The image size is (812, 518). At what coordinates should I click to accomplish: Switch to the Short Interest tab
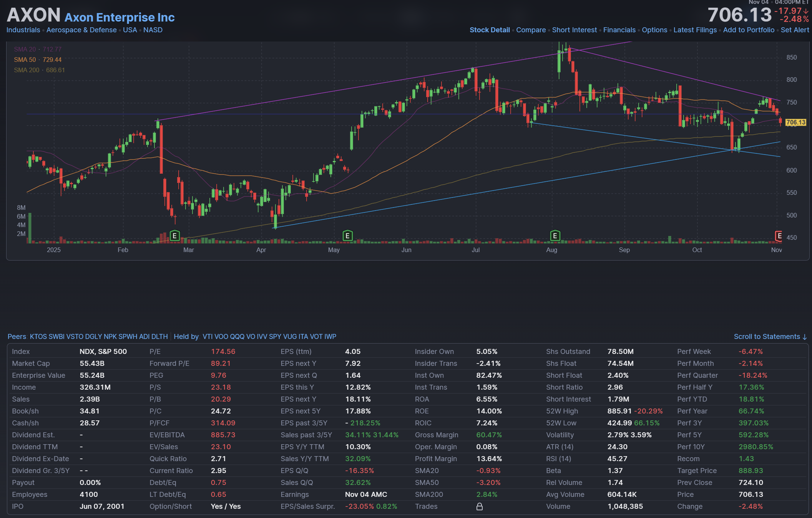(574, 30)
